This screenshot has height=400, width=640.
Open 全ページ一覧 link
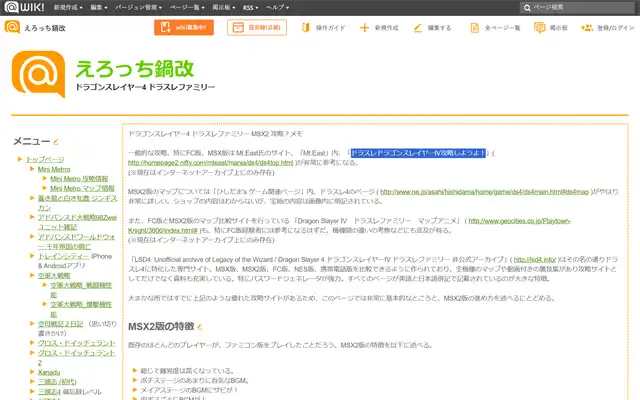pyautogui.click(x=502, y=28)
